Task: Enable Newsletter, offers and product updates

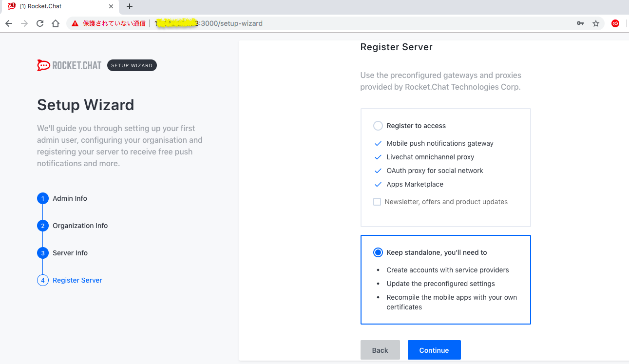Action: click(x=377, y=202)
